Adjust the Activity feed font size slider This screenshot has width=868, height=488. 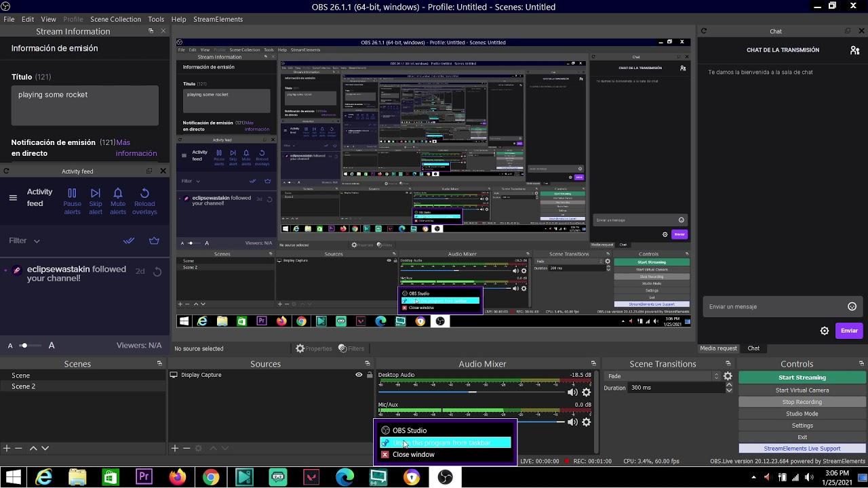[24, 346]
